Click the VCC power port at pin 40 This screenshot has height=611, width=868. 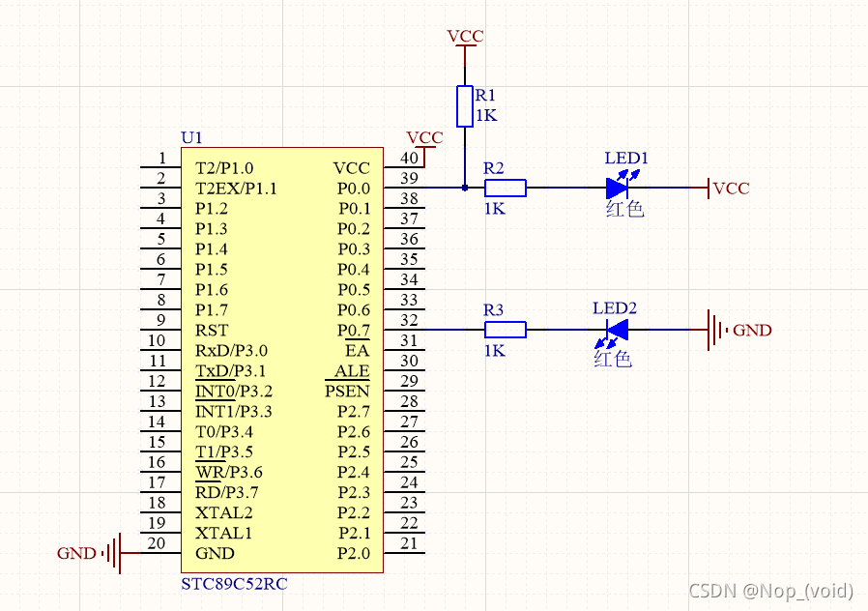coord(424,147)
